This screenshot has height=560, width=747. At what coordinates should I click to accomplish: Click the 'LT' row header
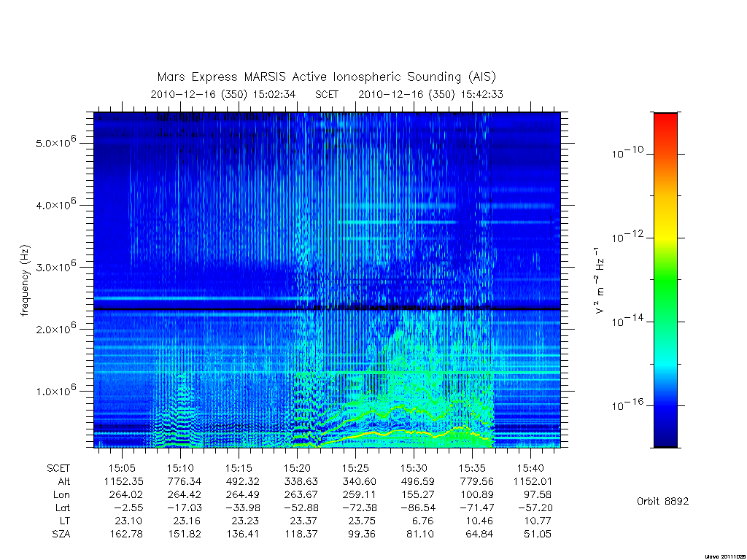(x=65, y=521)
